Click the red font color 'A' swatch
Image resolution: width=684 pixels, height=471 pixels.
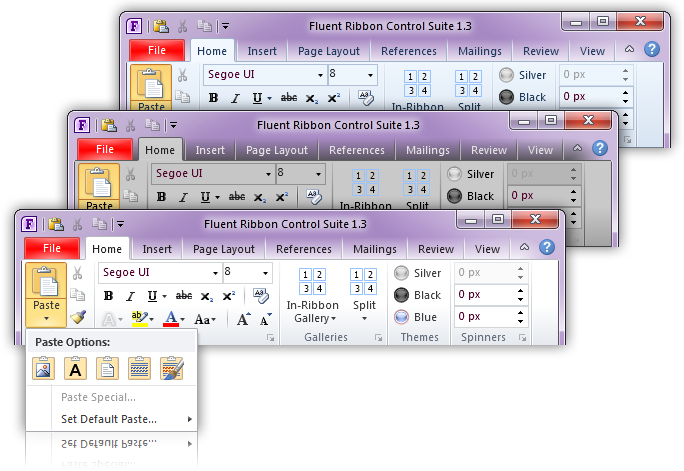pyautogui.click(x=172, y=319)
